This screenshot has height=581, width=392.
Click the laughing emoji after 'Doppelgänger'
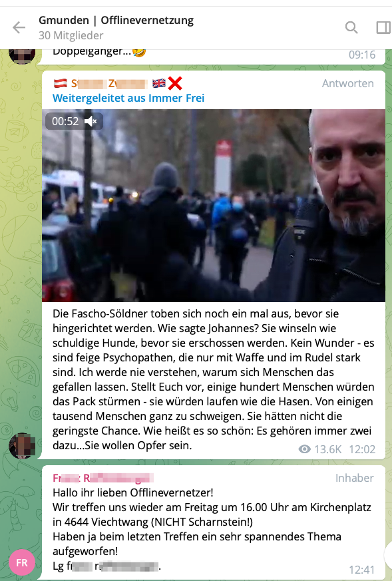tap(139, 53)
